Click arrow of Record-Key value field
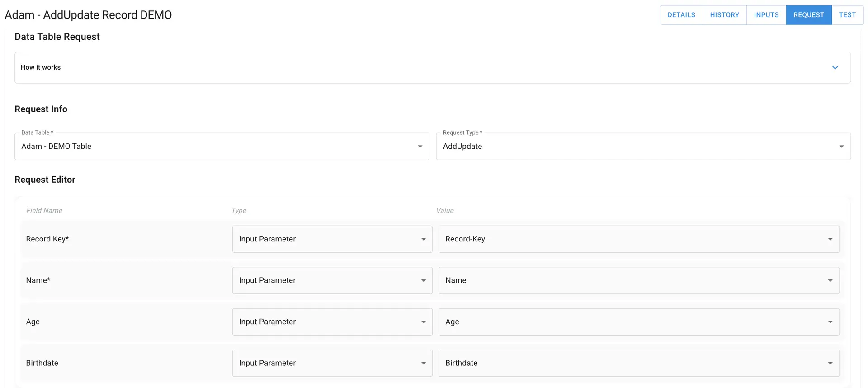 tap(830, 239)
